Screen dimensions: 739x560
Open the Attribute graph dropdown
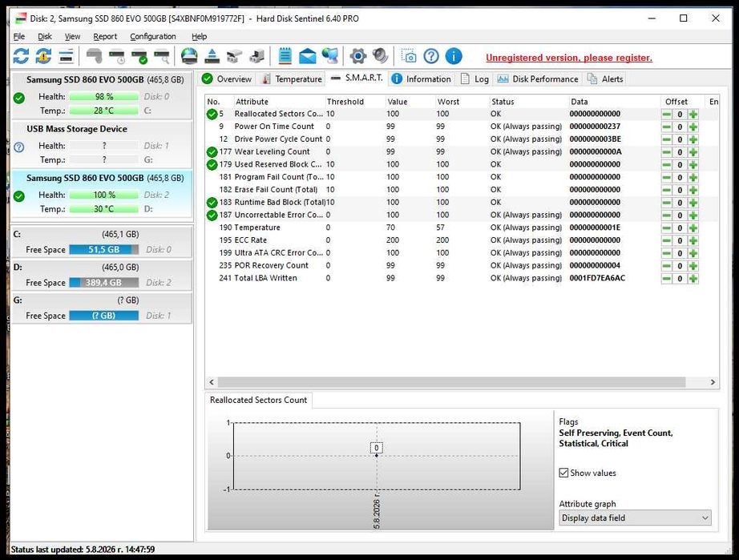(x=634, y=518)
